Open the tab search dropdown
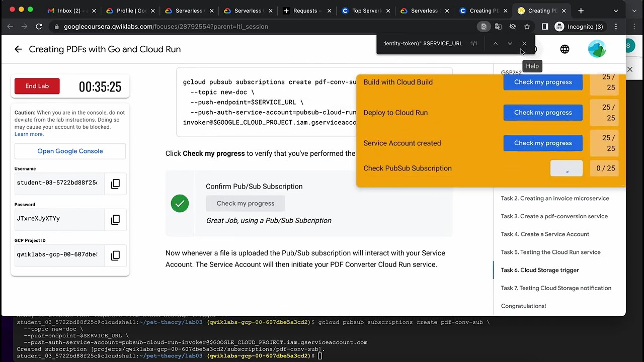The width and height of the screenshot is (644, 362). point(616,11)
